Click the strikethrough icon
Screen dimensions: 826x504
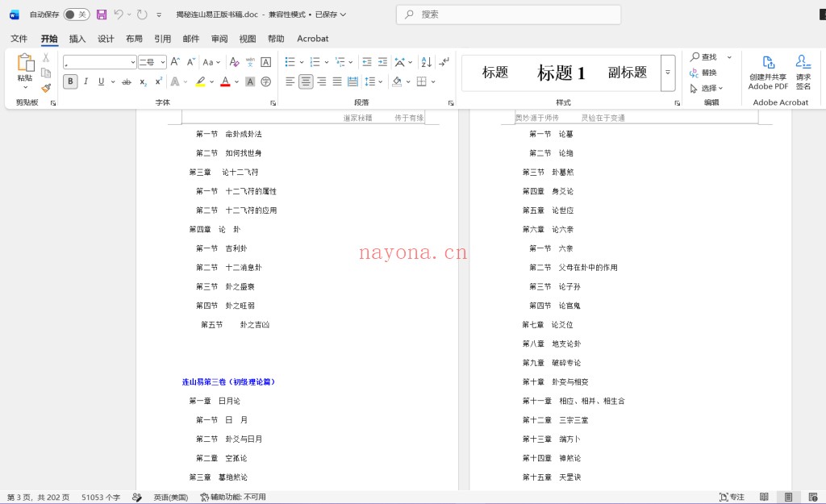pyautogui.click(x=127, y=81)
